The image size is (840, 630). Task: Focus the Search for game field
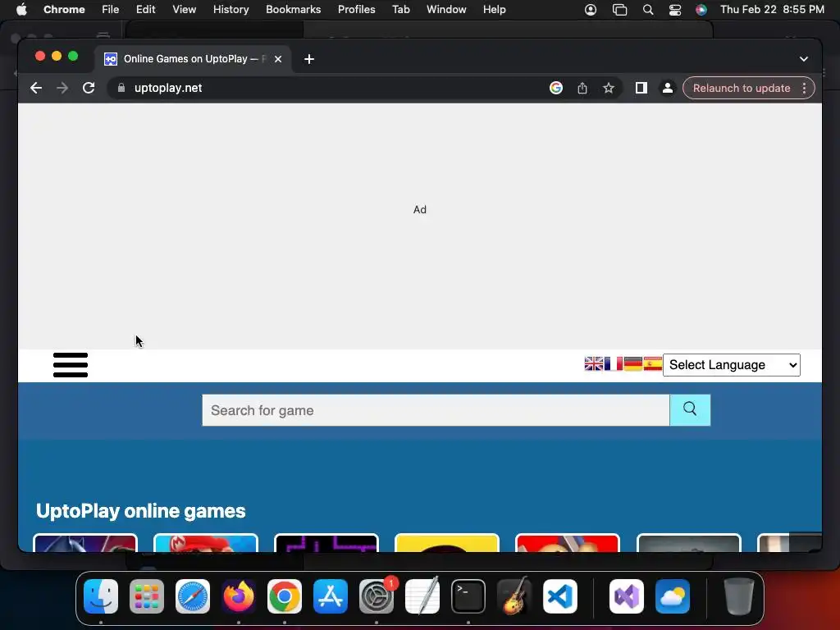point(436,410)
